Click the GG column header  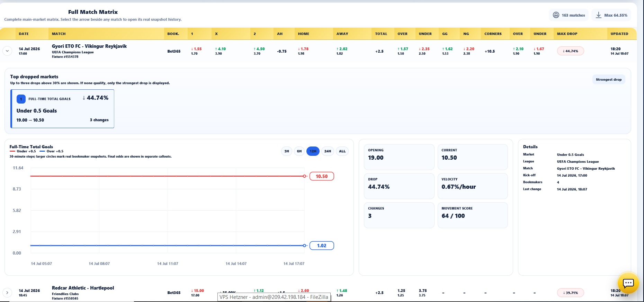445,34
